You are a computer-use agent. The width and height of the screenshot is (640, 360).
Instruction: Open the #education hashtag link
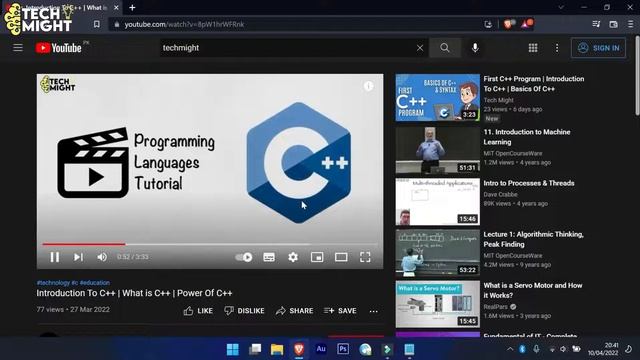[x=94, y=282]
